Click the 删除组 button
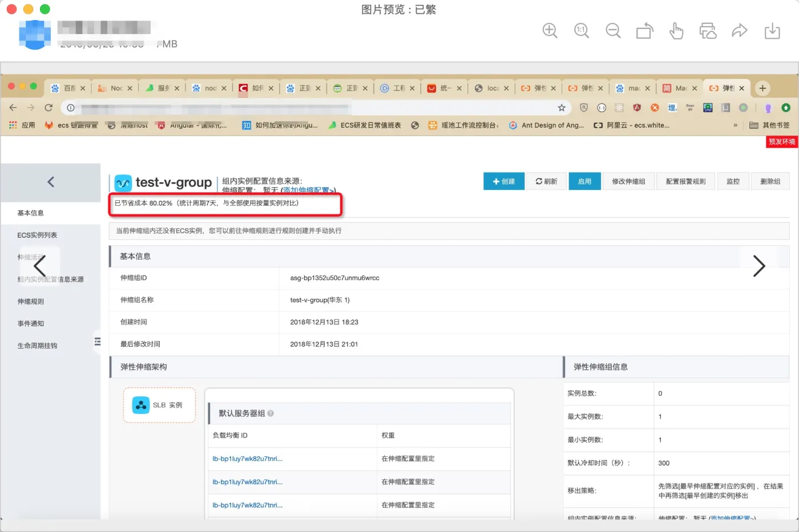799x532 pixels. [x=770, y=181]
